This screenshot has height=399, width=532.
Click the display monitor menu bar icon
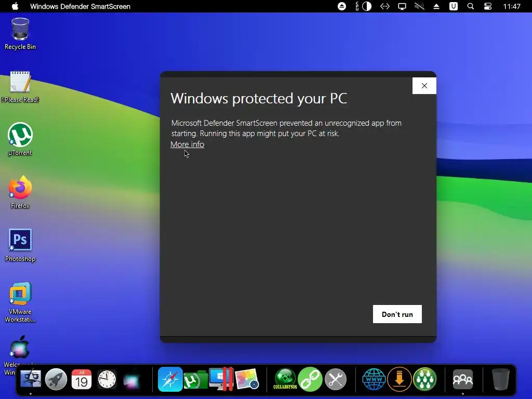[402, 6]
